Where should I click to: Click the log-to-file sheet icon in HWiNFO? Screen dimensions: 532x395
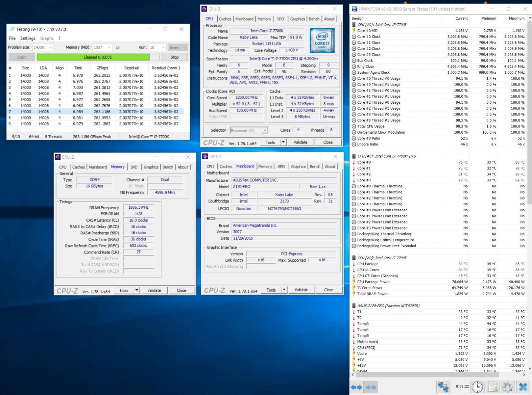[x=493, y=387]
